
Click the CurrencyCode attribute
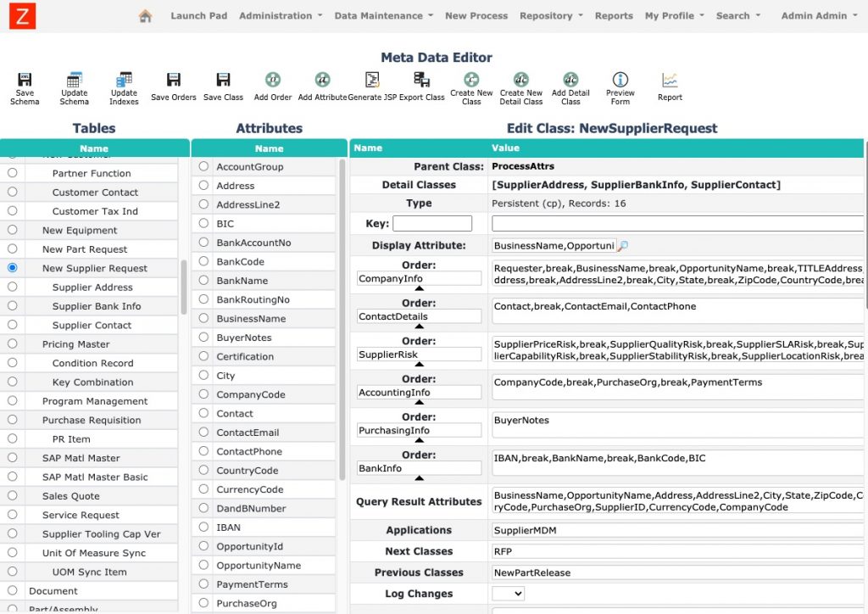tap(250, 489)
